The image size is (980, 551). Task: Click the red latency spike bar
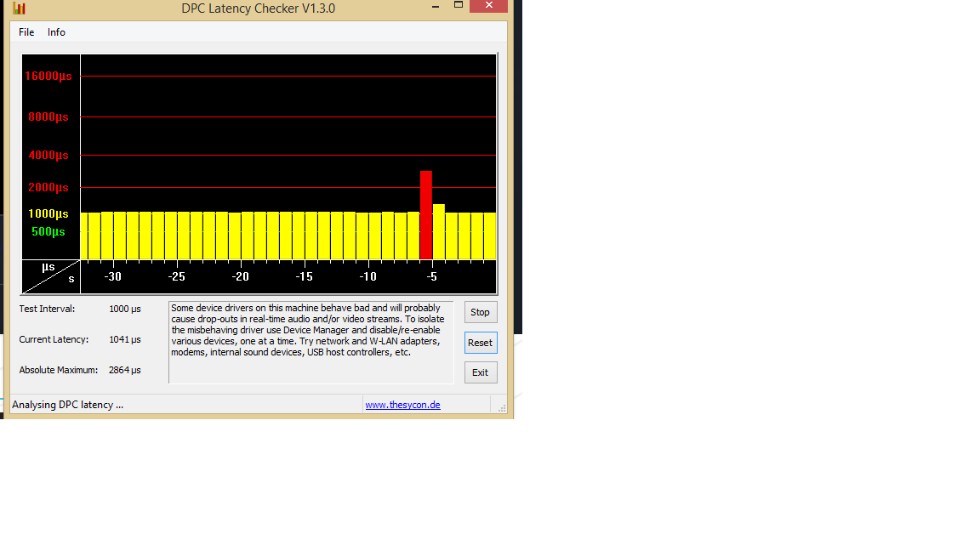point(425,215)
